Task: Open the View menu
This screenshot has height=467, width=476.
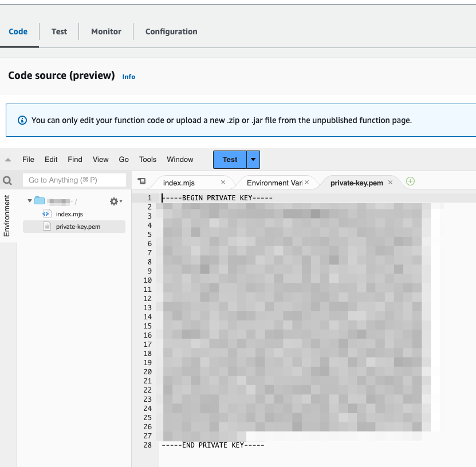Action: tap(100, 160)
